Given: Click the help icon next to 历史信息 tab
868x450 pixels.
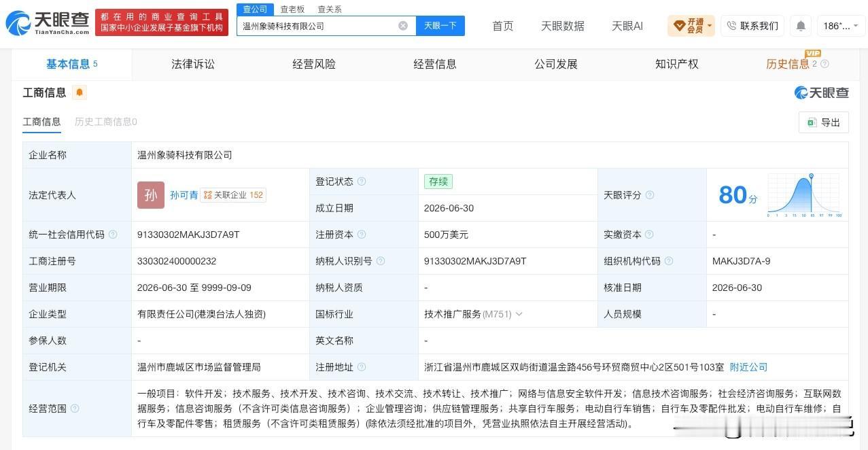Looking at the screenshot, I should click(x=824, y=64).
